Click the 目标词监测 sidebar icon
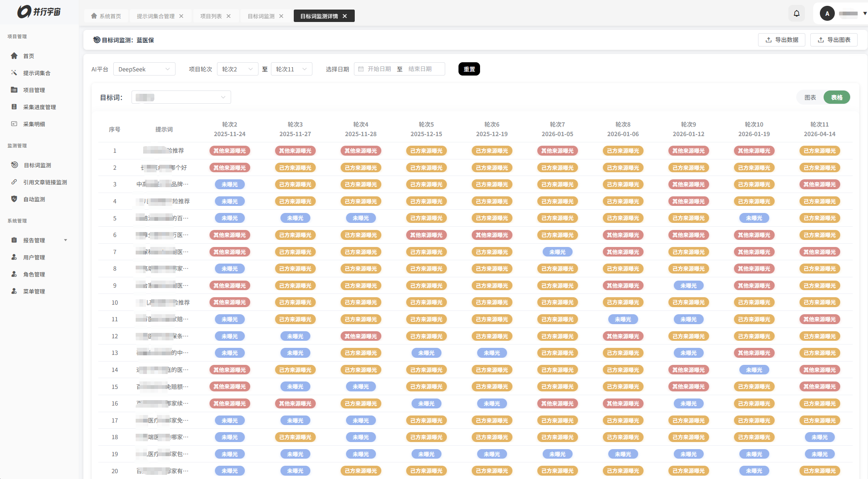Viewport: 868px width, 479px height. [x=15, y=165]
